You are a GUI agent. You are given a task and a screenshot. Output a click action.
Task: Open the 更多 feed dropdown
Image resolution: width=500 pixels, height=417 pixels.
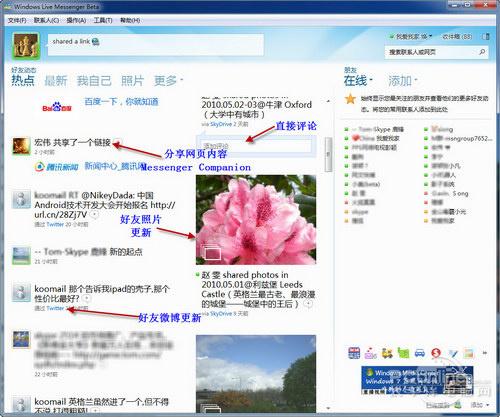point(168,80)
